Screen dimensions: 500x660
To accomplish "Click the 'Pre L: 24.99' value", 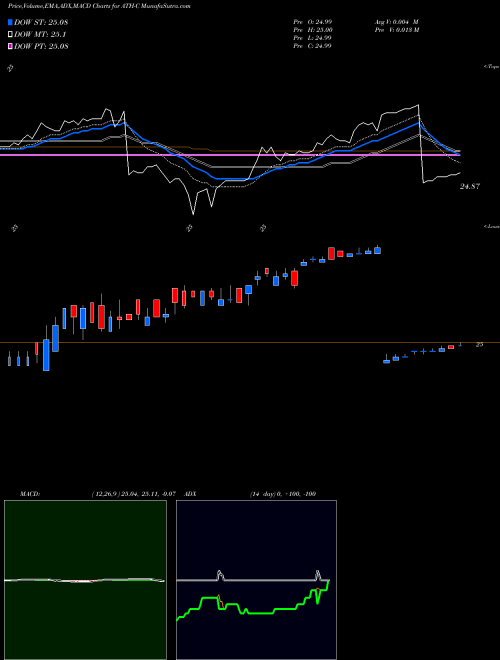I will pos(312,38).
